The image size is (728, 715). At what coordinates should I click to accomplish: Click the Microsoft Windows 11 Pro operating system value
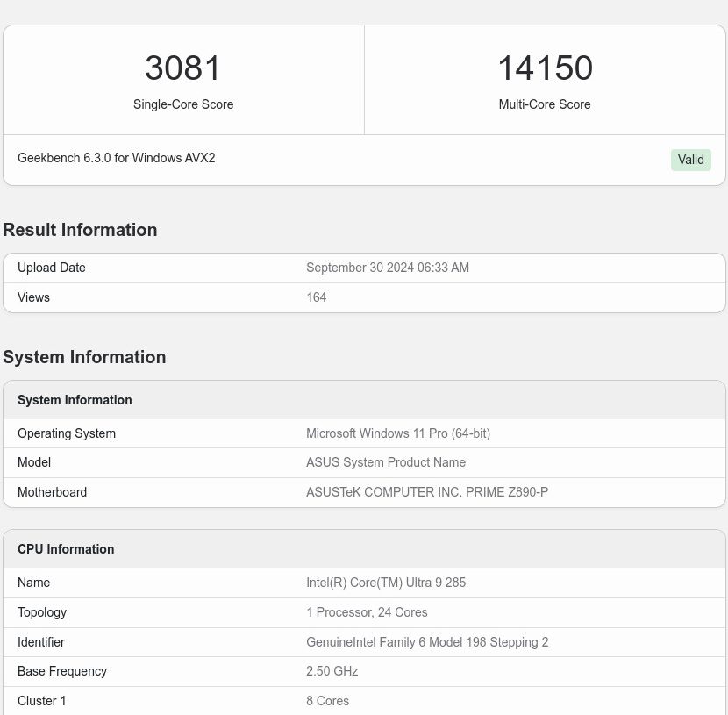tap(398, 433)
